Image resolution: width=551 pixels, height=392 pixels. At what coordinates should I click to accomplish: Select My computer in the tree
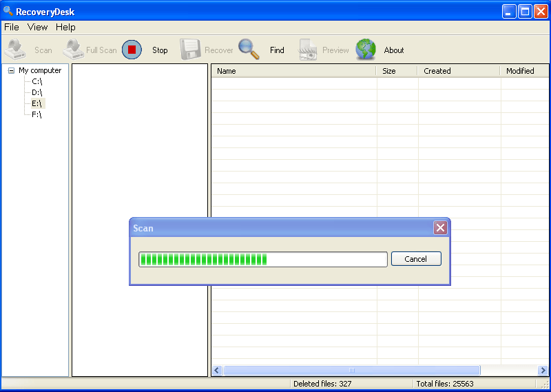tap(40, 70)
